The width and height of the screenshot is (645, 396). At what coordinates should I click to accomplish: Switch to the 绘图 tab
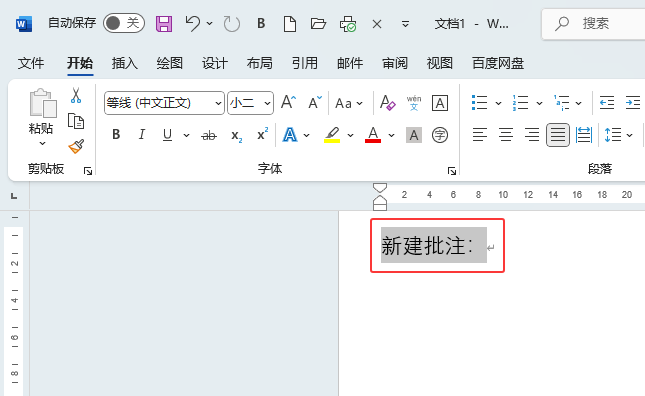(169, 63)
